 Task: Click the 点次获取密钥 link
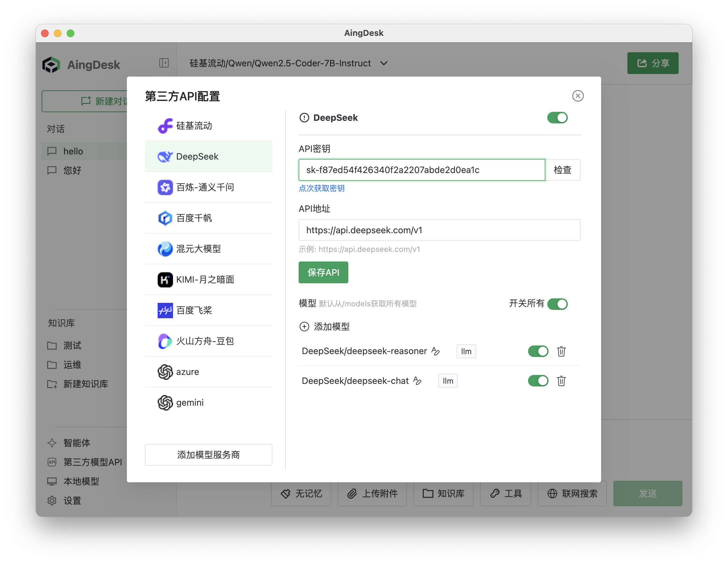coord(321,188)
